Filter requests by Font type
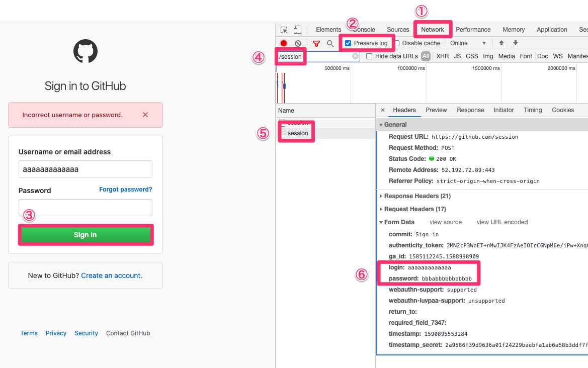 (x=526, y=56)
